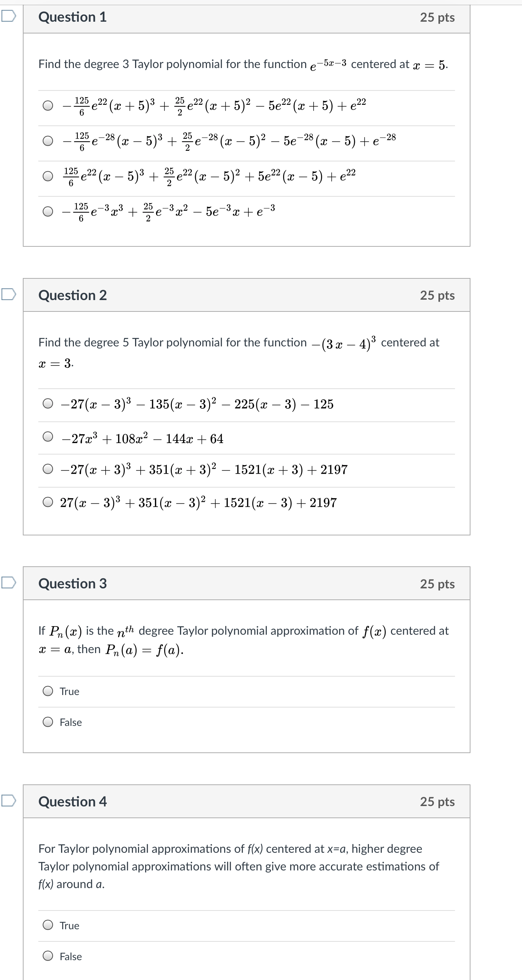Viewport: 522px width, 980px height.
Task: Flag Question 4 with the bookmark icon
Action: (x=8, y=801)
